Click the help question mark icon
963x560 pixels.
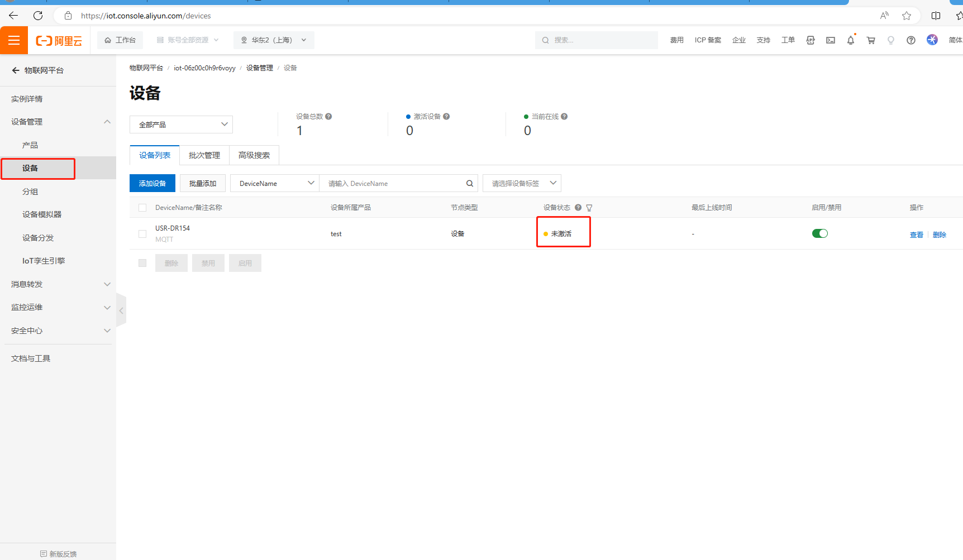[910, 40]
